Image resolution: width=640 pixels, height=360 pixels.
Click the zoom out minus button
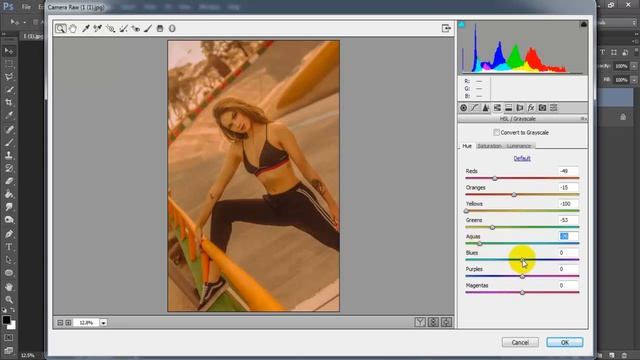(60, 322)
